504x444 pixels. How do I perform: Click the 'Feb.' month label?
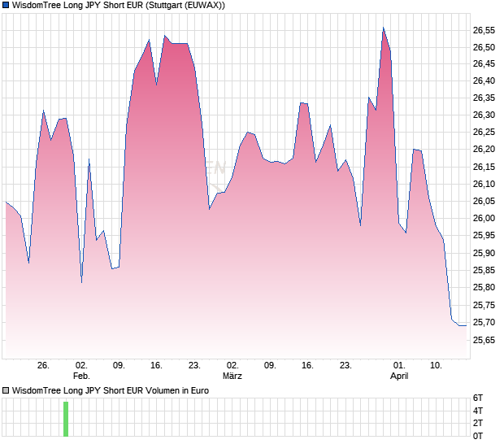(81, 376)
